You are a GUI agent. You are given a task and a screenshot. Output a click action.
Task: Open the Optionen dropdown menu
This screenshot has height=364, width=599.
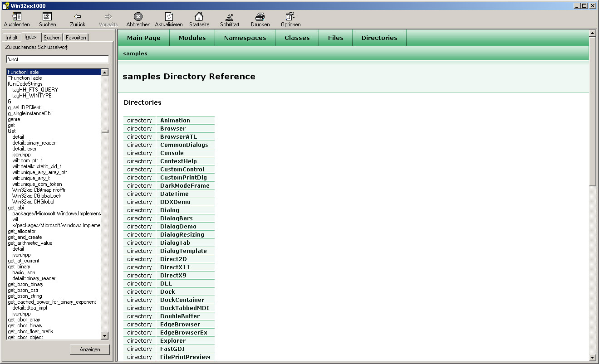(290, 17)
